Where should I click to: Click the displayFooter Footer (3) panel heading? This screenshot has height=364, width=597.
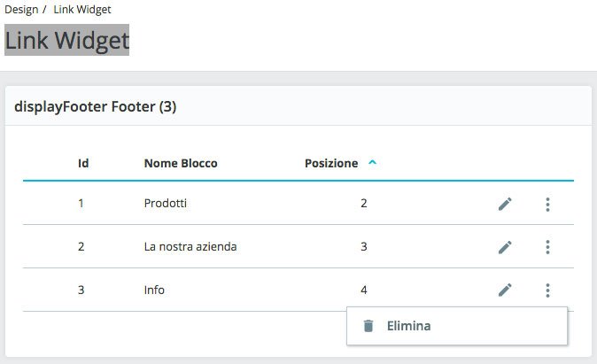96,107
